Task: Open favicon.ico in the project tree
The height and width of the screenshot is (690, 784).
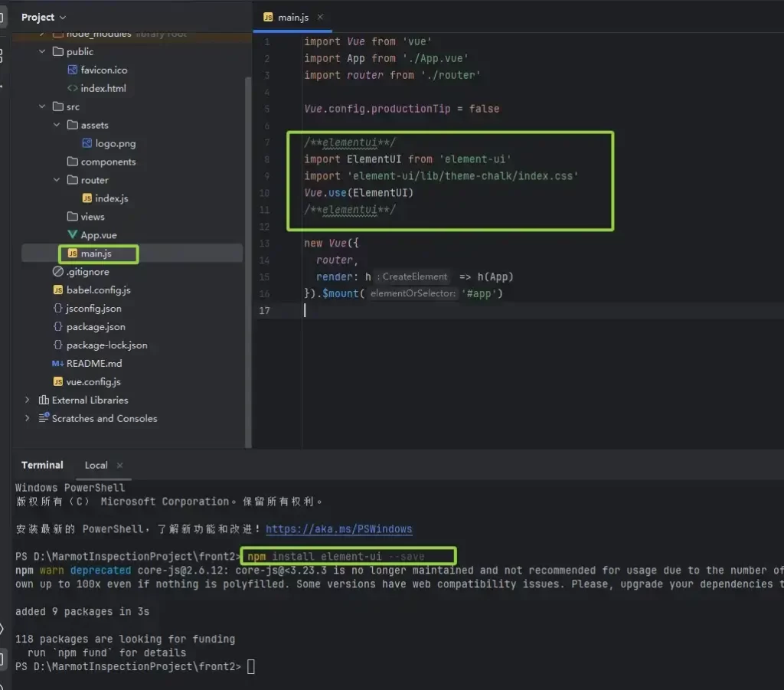Action: click(103, 70)
